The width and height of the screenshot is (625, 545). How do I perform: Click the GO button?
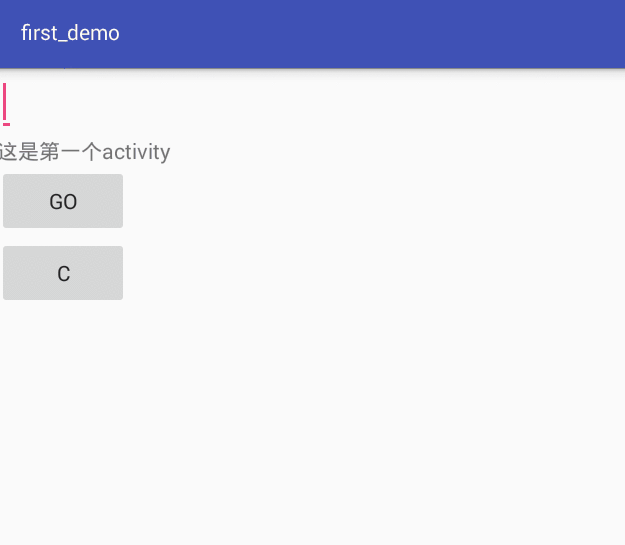pyautogui.click(x=63, y=201)
